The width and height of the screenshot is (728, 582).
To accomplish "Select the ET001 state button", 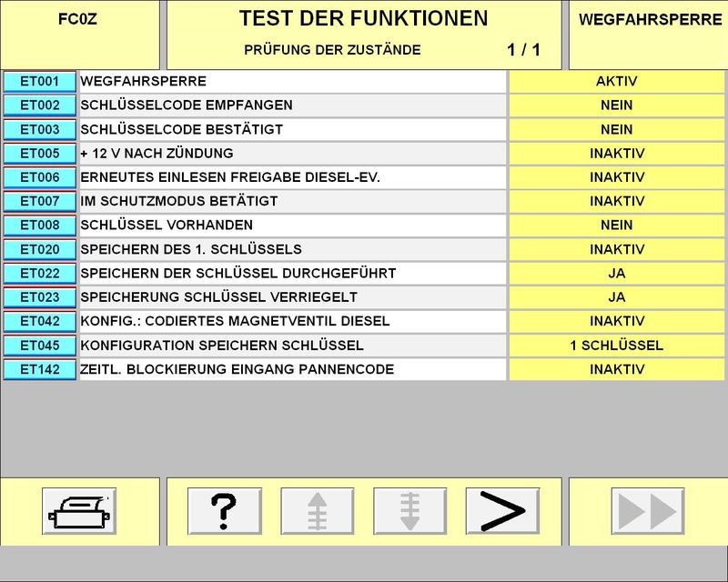I will coord(40,81).
